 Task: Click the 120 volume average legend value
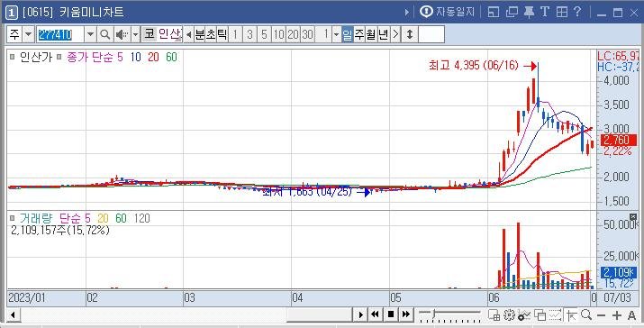(x=141, y=218)
